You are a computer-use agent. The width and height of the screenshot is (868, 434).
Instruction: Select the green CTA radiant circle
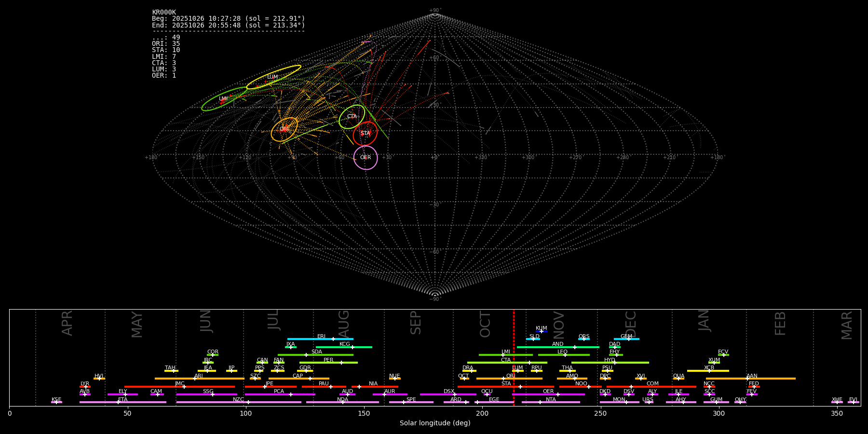[352, 117]
